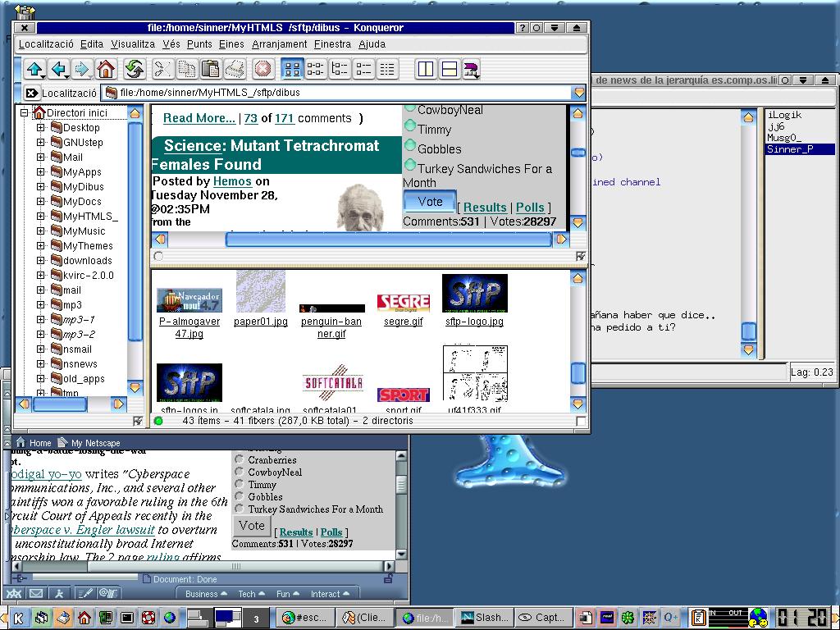The height and width of the screenshot is (630, 840).
Task: Clear the Localització field with the X icon
Action: [32, 93]
